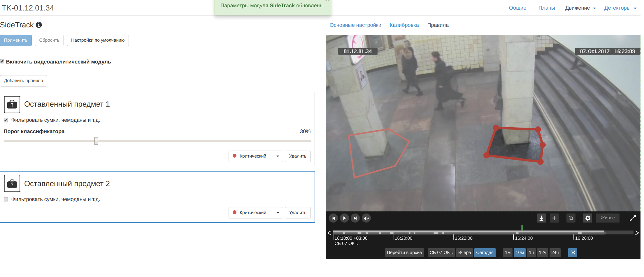Viewport: 644px width, 277px height.
Task: Open the Детекторы dropdown menu
Action: point(620,8)
